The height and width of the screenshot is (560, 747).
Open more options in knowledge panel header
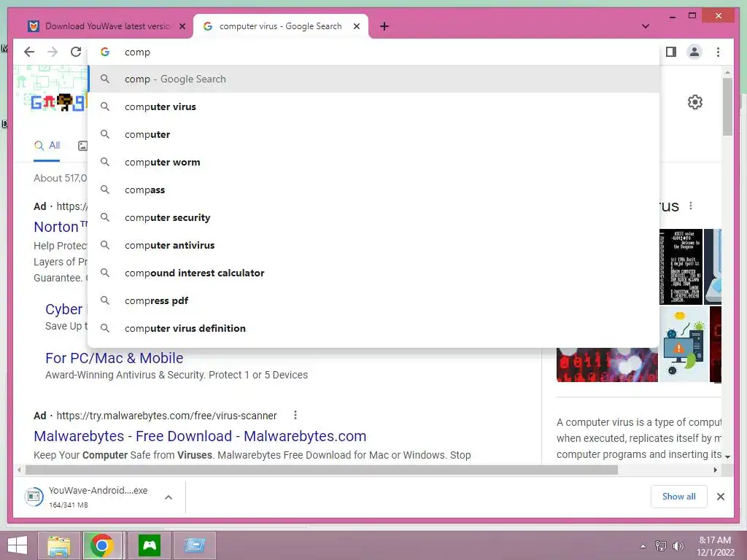[x=691, y=206]
